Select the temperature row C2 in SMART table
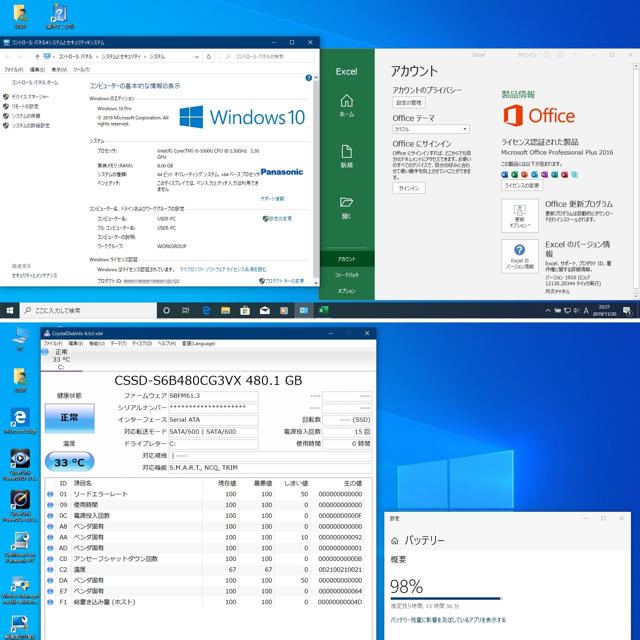 coord(208,569)
